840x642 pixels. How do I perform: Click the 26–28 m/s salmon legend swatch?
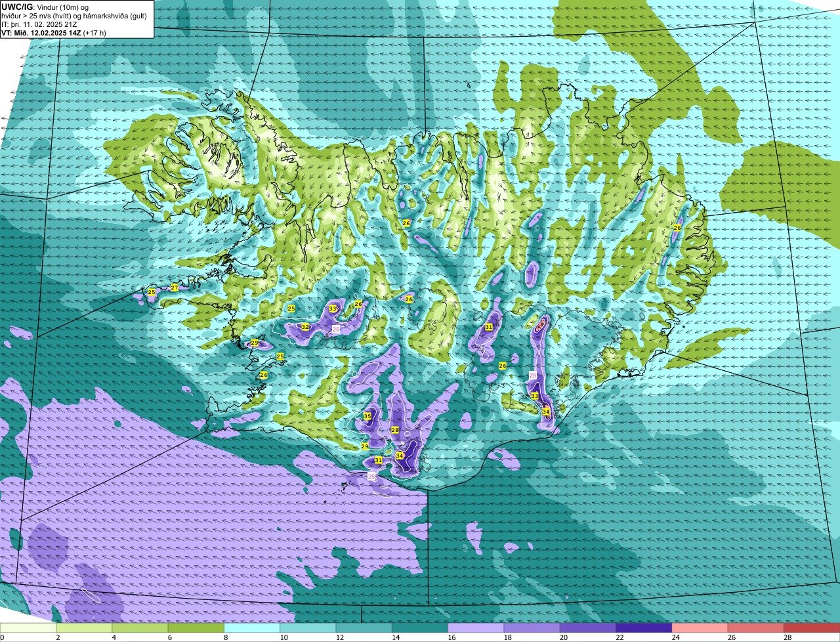click(756, 628)
